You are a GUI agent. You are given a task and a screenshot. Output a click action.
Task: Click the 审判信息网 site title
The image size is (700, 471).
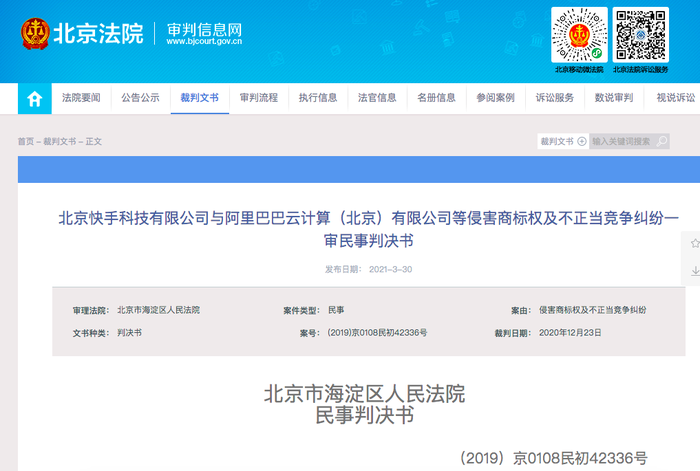[204, 30]
